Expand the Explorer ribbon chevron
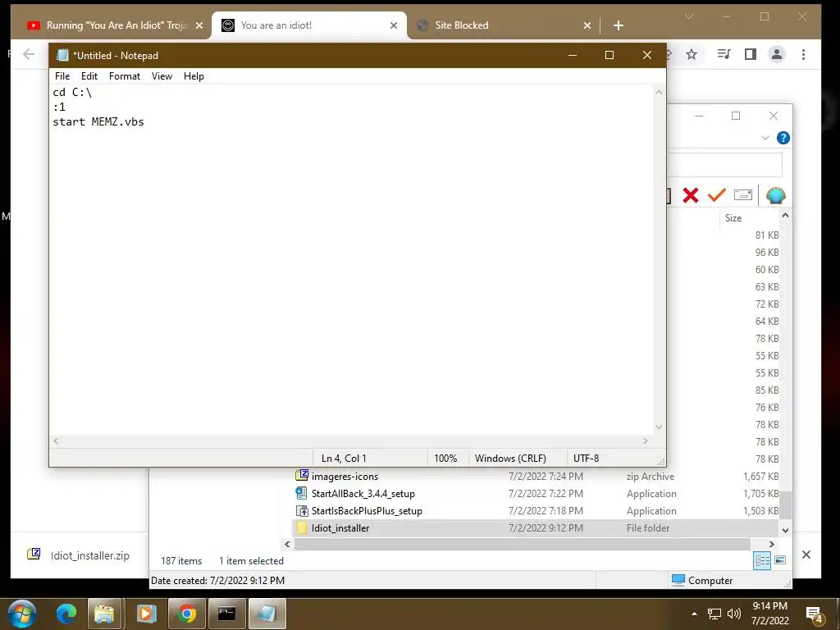Screen dimensions: 840x630 click(x=765, y=138)
